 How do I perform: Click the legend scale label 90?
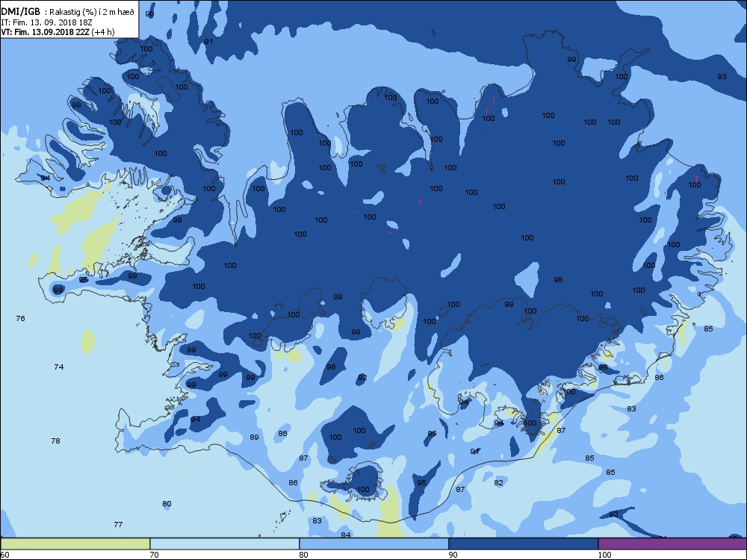[x=453, y=554]
